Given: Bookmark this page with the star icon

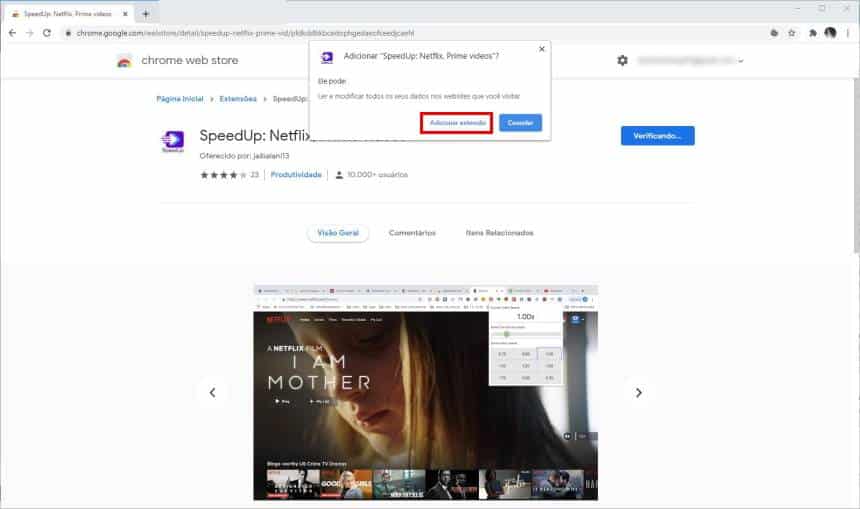Looking at the screenshot, I should tap(791, 33).
